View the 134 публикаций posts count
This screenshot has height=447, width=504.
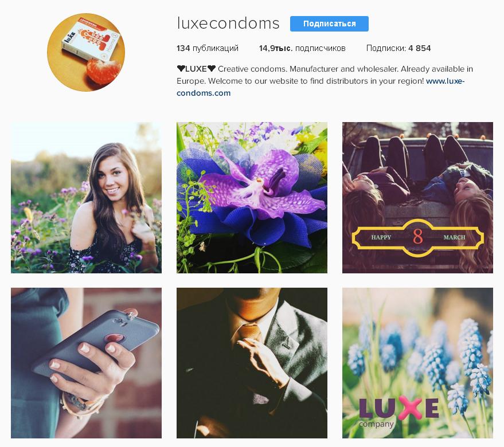(208, 48)
